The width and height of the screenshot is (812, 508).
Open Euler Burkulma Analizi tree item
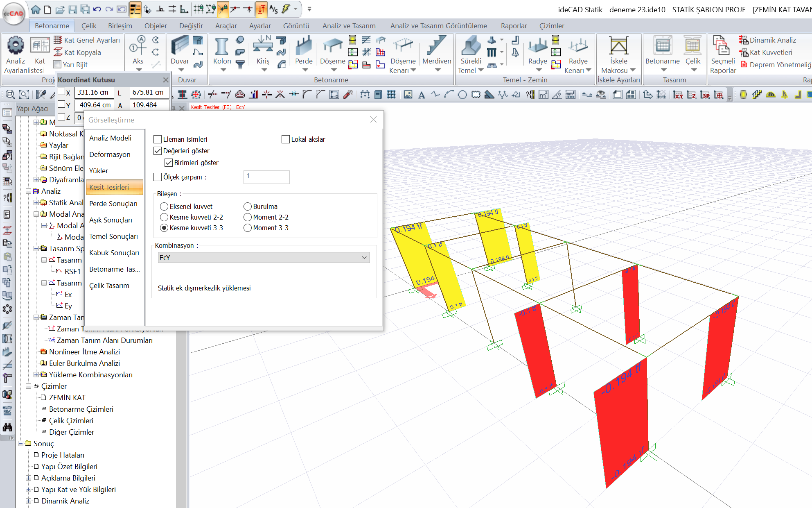[84, 363]
